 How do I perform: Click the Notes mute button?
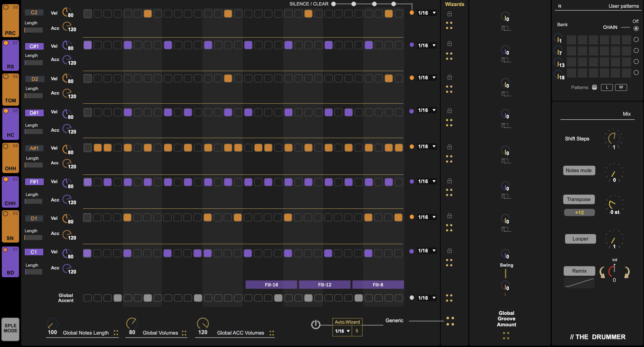tap(579, 171)
